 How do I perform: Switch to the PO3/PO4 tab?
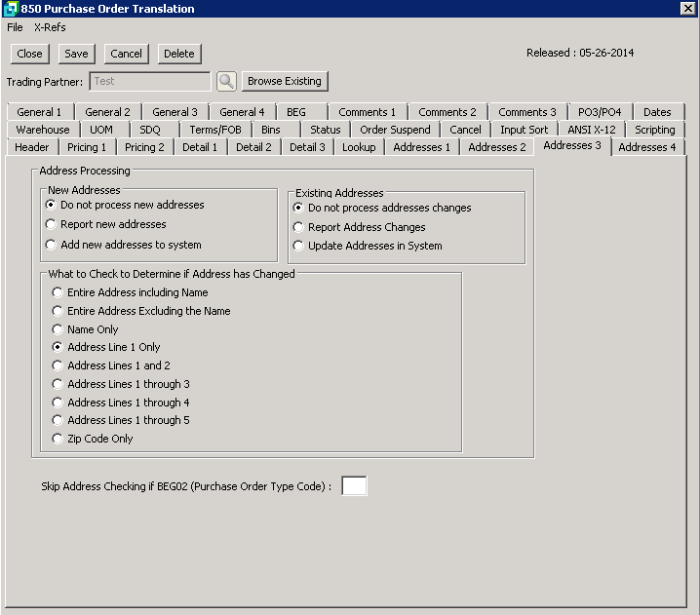pos(600,112)
